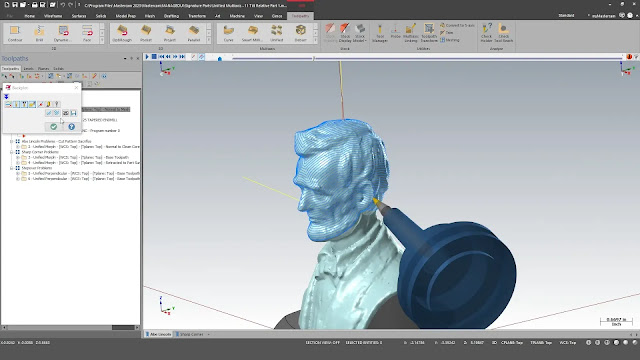Select the Probe utility
This screenshot has width=640, height=360.
pyautogui.click(x=395, y=32)
